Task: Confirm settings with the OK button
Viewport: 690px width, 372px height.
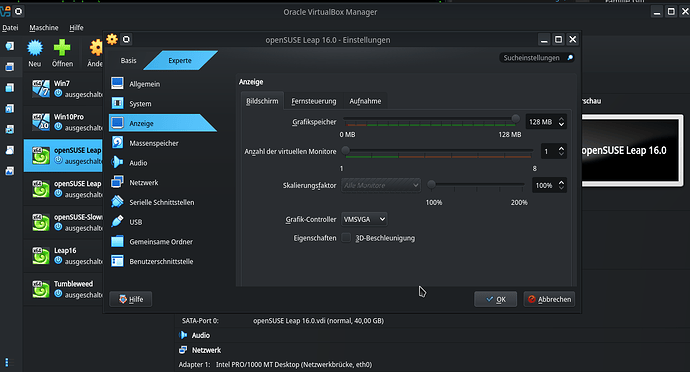Action: pos(495,299)
